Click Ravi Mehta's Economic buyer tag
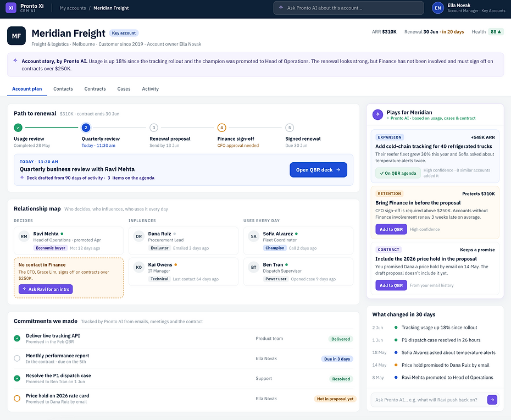The image size is (511, 420). [x=51, y=248]
